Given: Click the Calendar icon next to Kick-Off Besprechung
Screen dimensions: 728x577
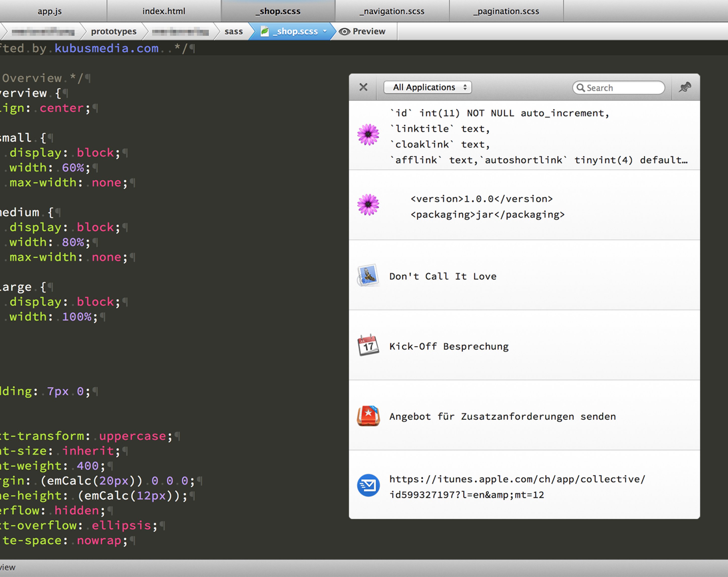Looking at the screenshot, I should click(368, 345).
